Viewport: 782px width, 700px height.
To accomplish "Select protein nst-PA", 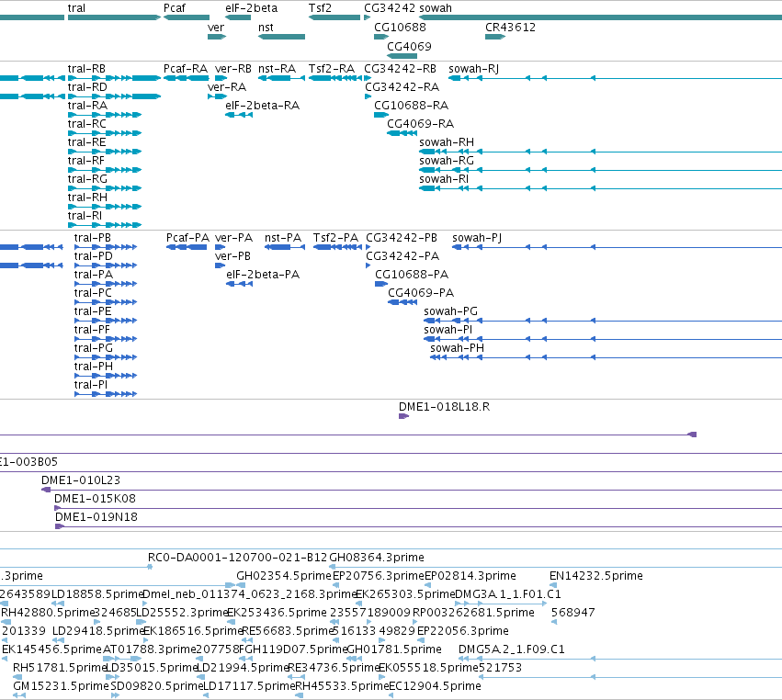I will pyautogui.click(x=283, y=238).
